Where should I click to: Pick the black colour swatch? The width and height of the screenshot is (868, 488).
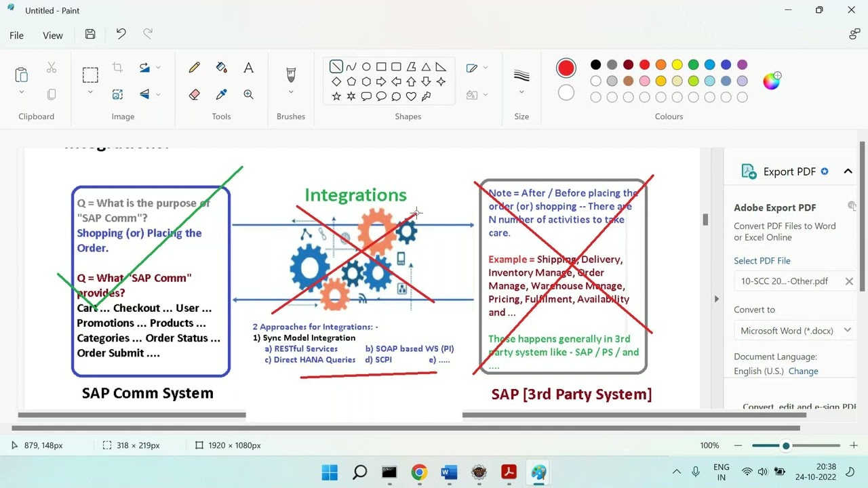[x=595, y=65]
